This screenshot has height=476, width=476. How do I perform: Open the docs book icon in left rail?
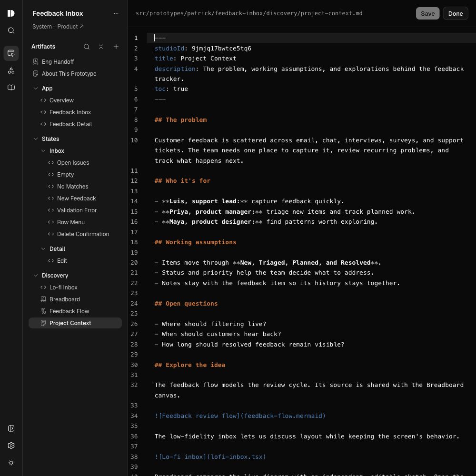(x=11, y=88)
